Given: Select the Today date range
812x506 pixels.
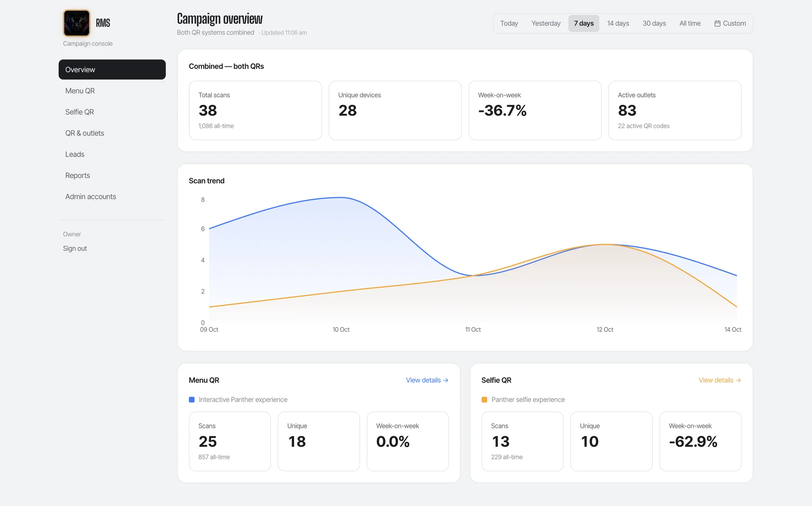Looking at the screenshot, I should pos(509,23).
